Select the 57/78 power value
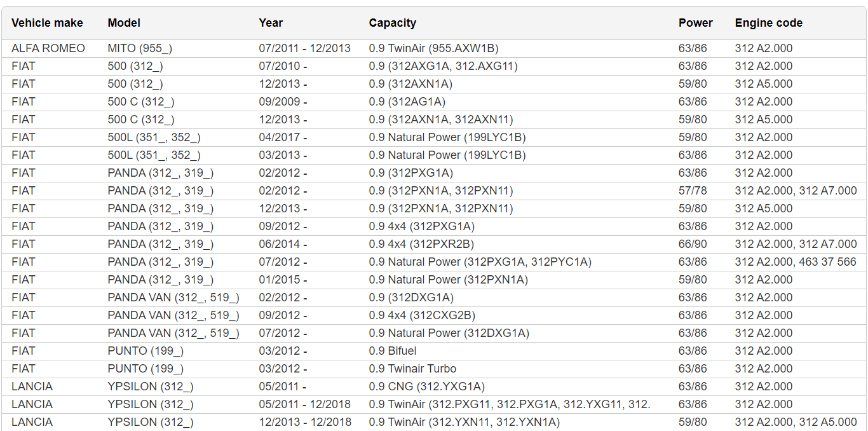Screen dimensions: 868x431 coord(693,191)
